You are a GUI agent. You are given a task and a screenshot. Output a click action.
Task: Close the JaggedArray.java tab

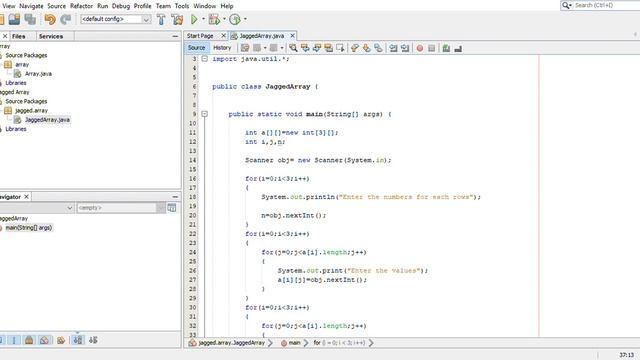(x=292, y=36)
